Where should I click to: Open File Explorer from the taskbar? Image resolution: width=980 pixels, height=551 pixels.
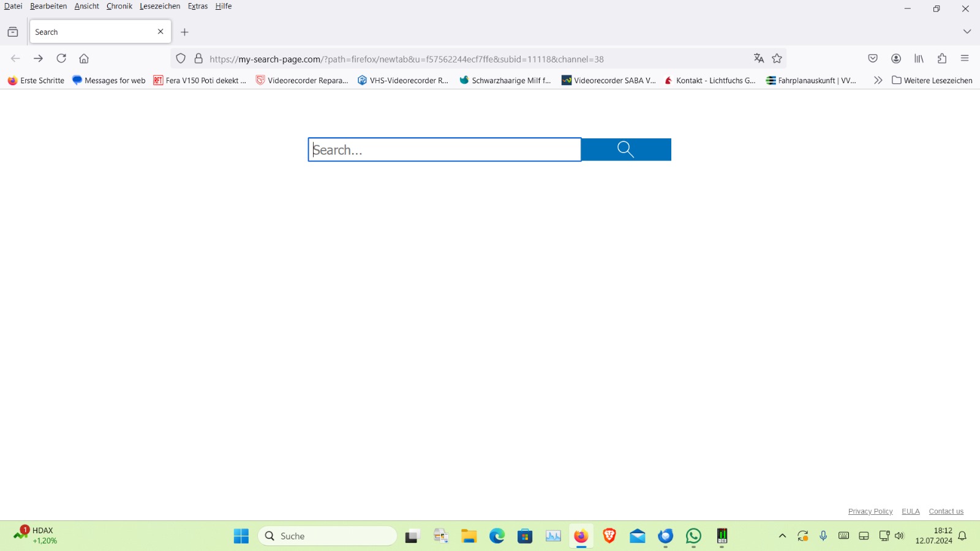click(469, 536)
